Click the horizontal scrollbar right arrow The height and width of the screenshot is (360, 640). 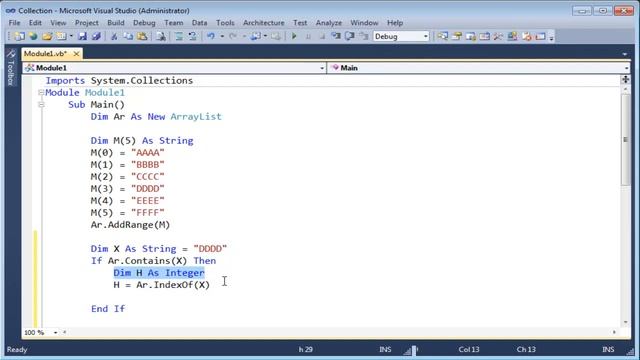tap(614, 332)
